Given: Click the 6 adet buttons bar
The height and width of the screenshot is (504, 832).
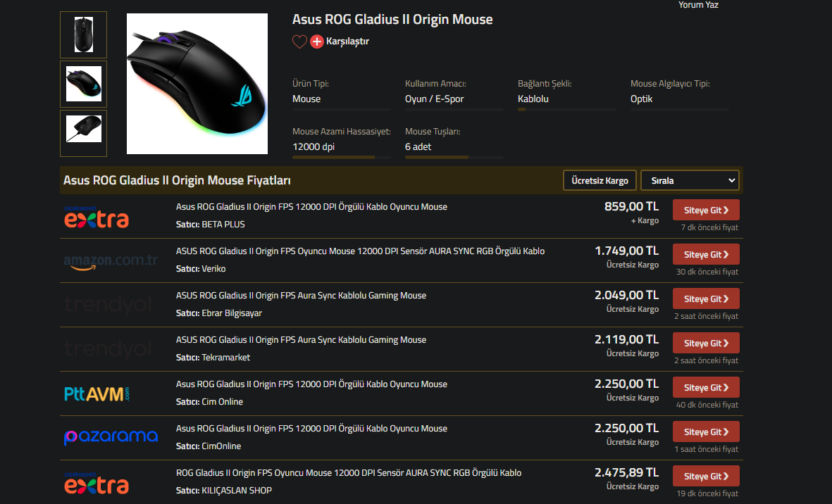Looking at the screenshot, I should 454,157.
